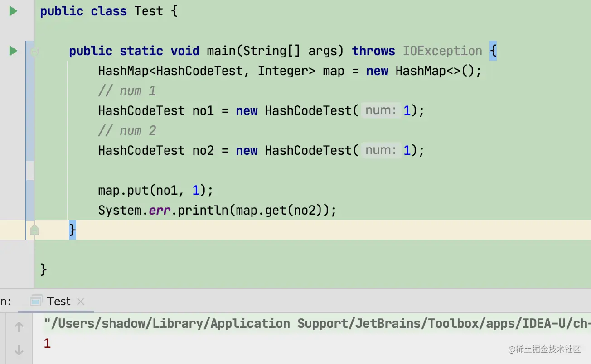Click the num: hint in no2 constructor
This screenshot has height=364, width=591.
381,151
